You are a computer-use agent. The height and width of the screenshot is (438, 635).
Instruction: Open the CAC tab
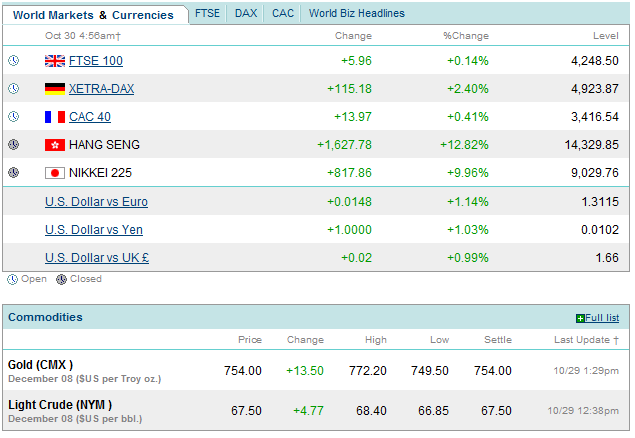coord(283,13)
